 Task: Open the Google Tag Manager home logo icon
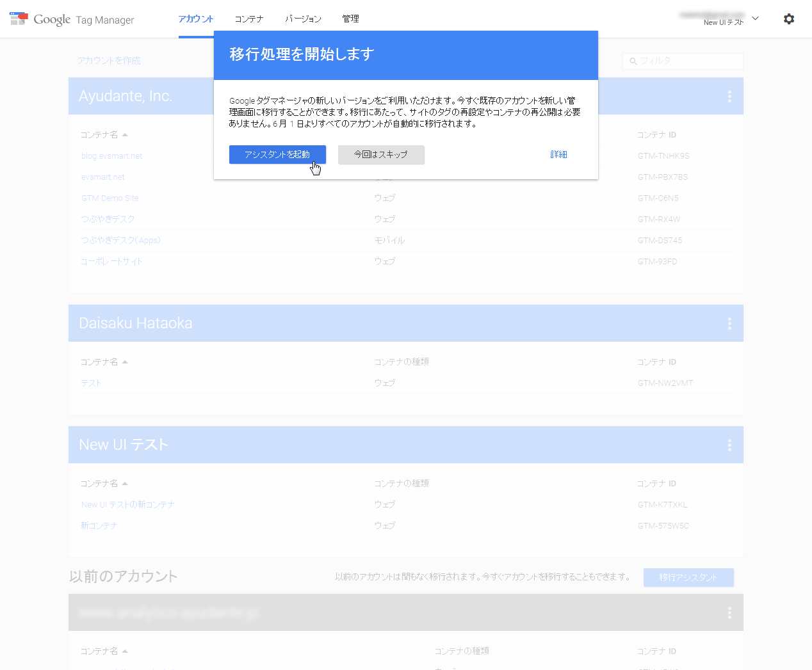point(19,19)
